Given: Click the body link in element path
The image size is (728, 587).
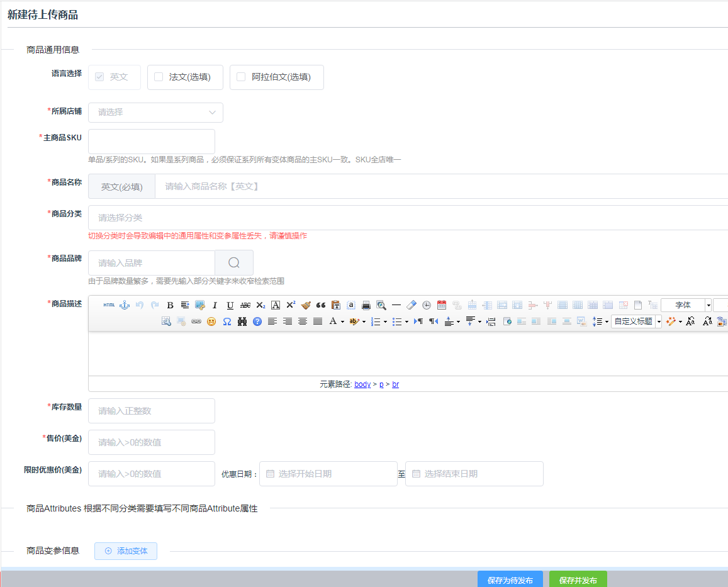Looking at the screenshot, I should [362, 384].
